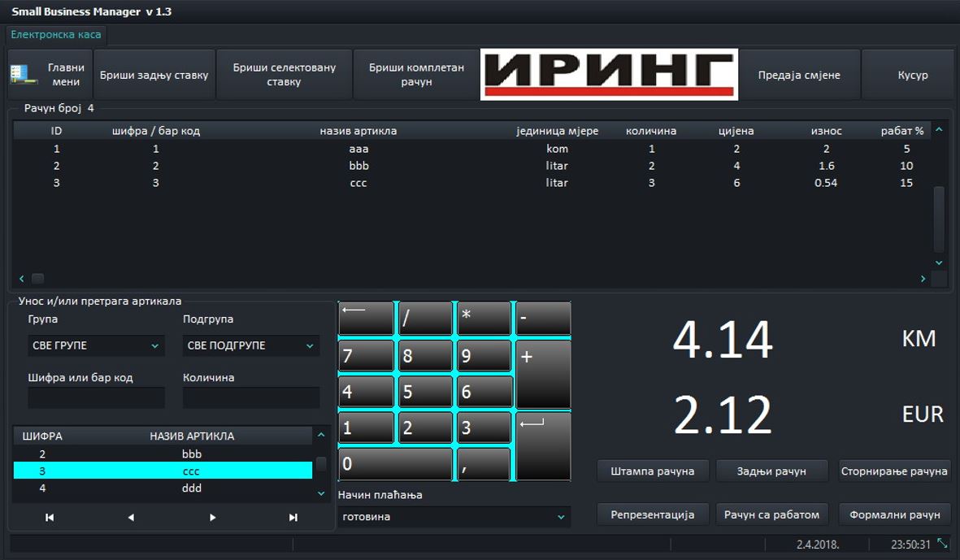960x560 pixels.
Task: Click keypad backspace arrow key
Action: [x=366, y=319]
